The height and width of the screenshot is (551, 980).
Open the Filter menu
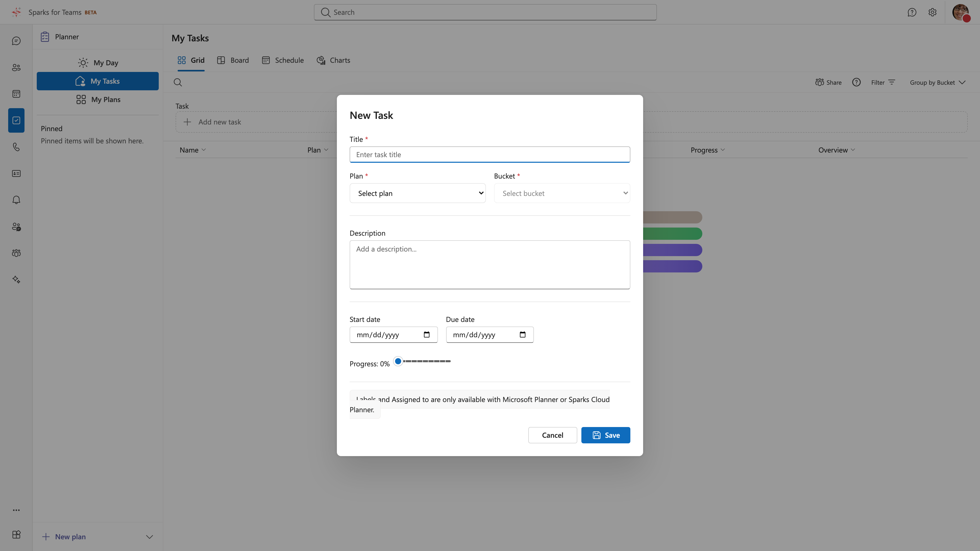(x=883, y=82)
